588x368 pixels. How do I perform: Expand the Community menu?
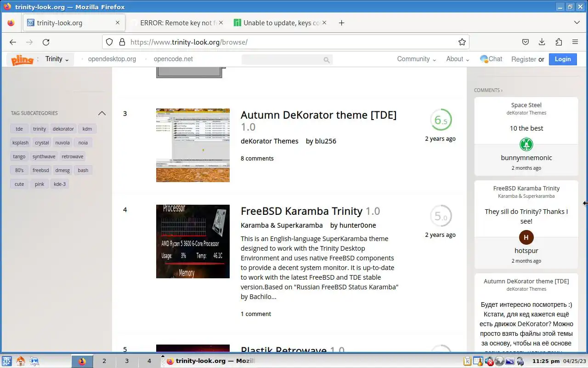coord(416,59)
